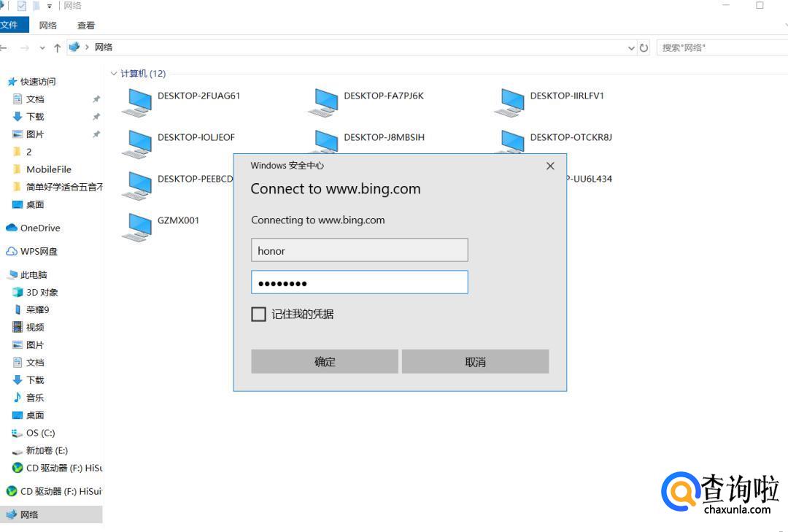The width and height of the screenshot is (788, 532).
Task: Navigate forward with the arrow
Action: [x=25, y=47]
